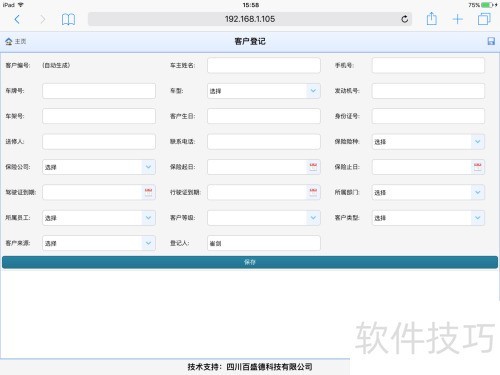Image resolution: width=500 pixels, height=375 pixels.
Task: Click the 技术支持 footer company text
Action: click(x=250, y=367)
